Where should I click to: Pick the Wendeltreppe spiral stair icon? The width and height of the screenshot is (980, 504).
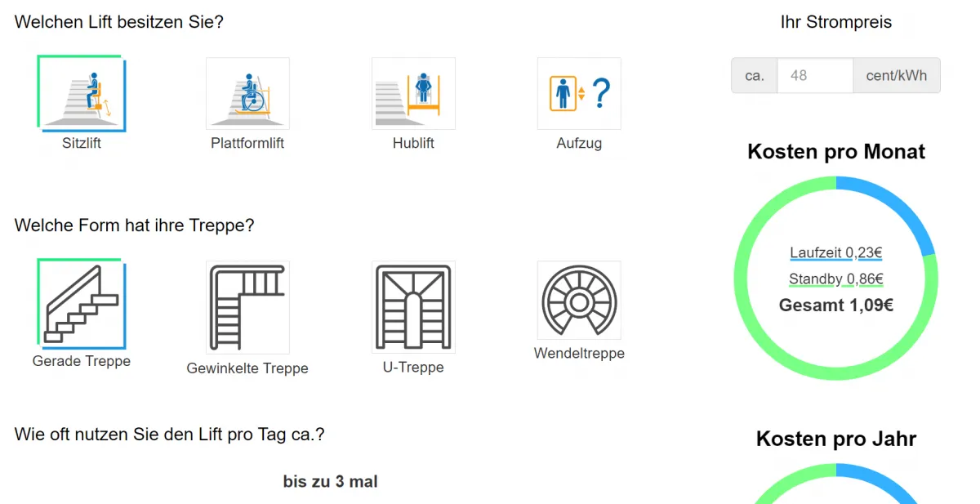click(579, 300)
